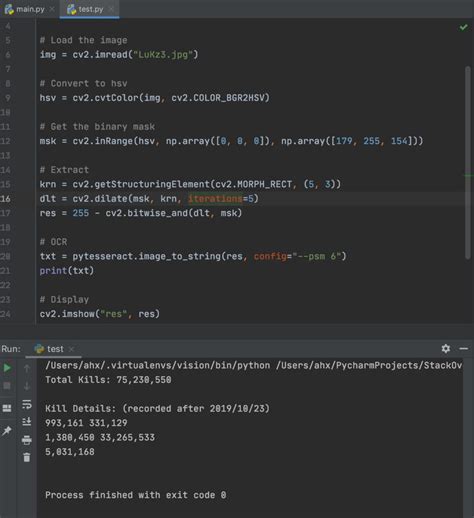The height and width of the screenshot is (518, 474).
Task: Click the "# OCR" comment line
Action: 53,242
